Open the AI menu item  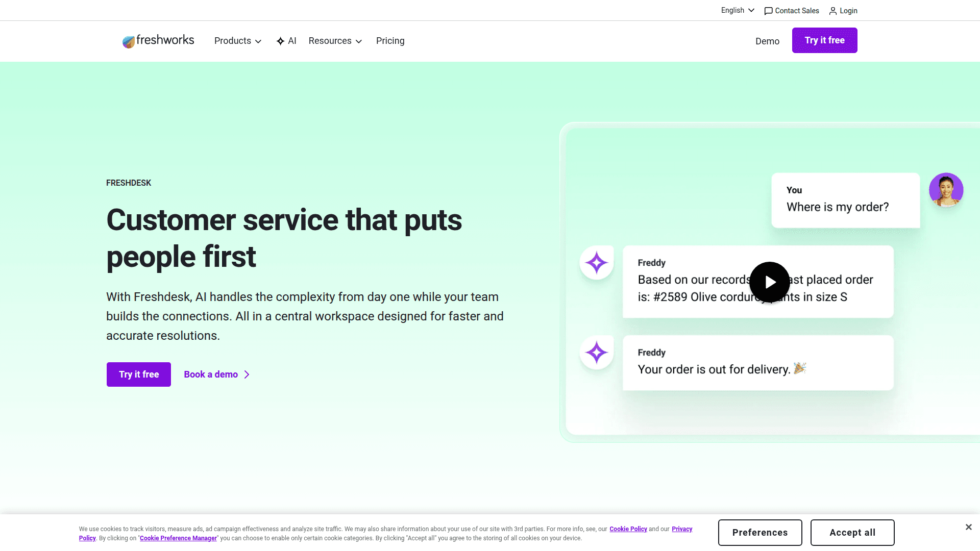286,41
